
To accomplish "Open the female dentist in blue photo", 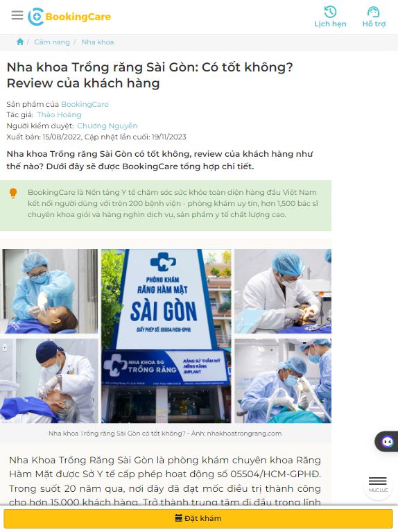I will click(49, 291).
